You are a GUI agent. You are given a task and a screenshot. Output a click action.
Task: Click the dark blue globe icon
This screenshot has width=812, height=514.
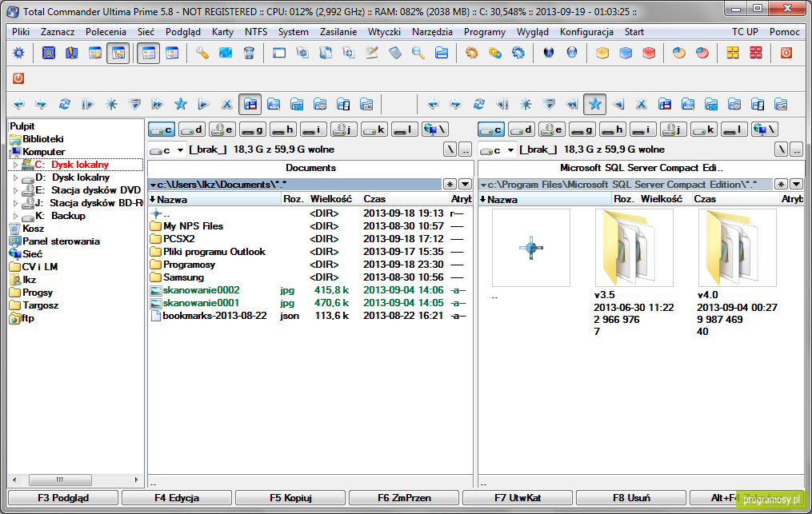point(549,53)
